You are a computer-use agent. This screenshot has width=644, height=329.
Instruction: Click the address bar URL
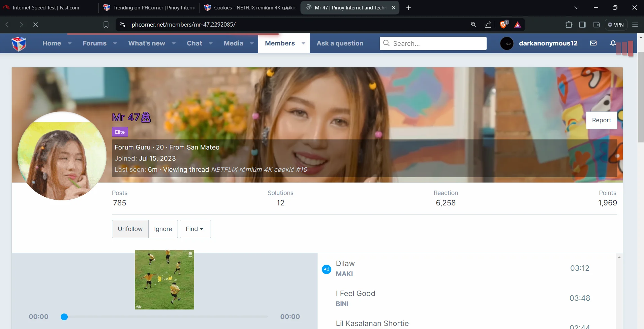(183, 25)
